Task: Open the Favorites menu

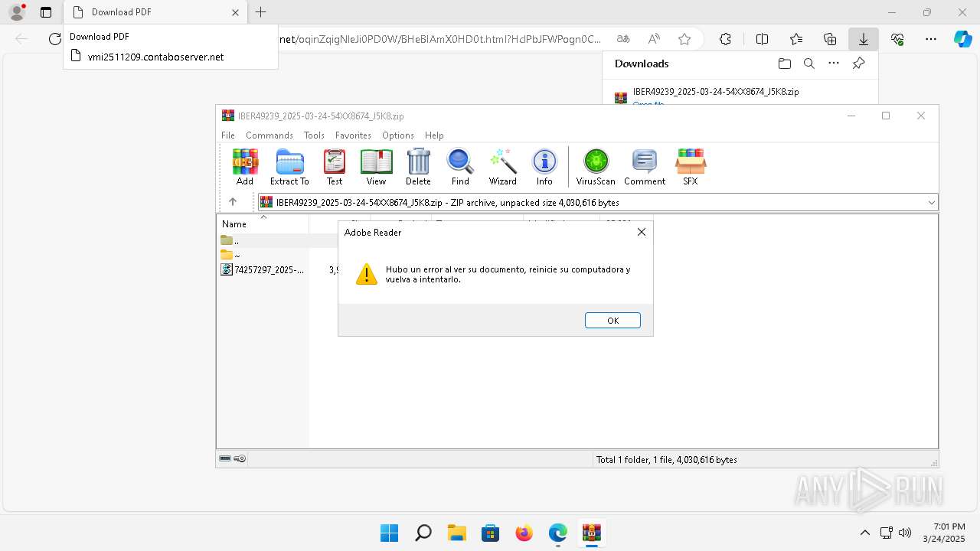Action: coord(353,135)
